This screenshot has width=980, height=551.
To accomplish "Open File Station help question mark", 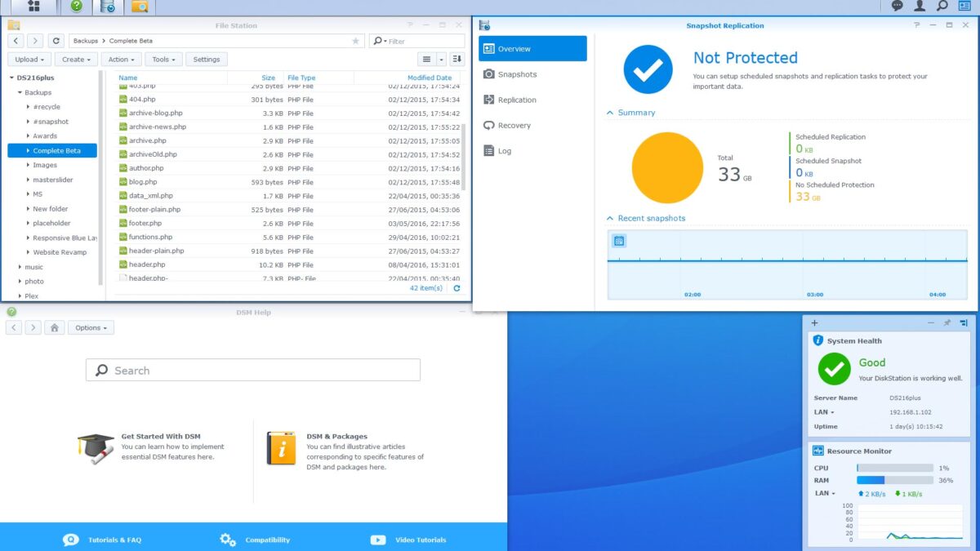I will 411,25.
